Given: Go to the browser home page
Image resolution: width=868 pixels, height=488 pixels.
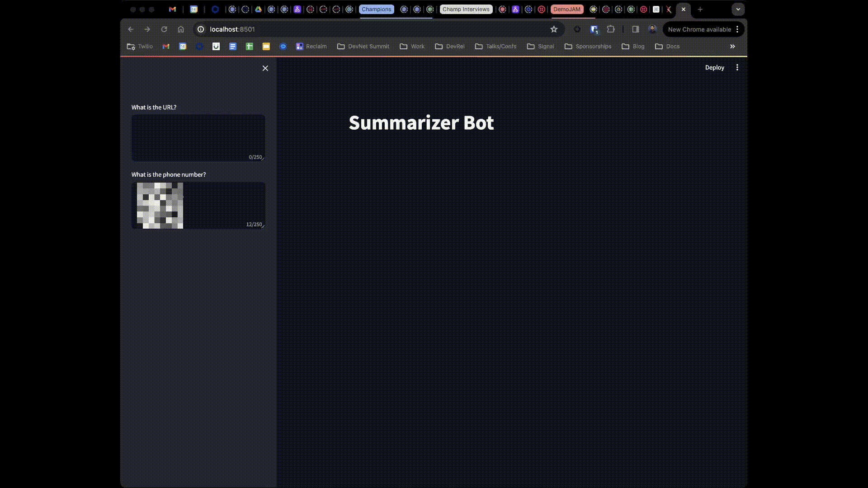Looking at the screenshot, I should pyautogui.click(x=181, y=29).
